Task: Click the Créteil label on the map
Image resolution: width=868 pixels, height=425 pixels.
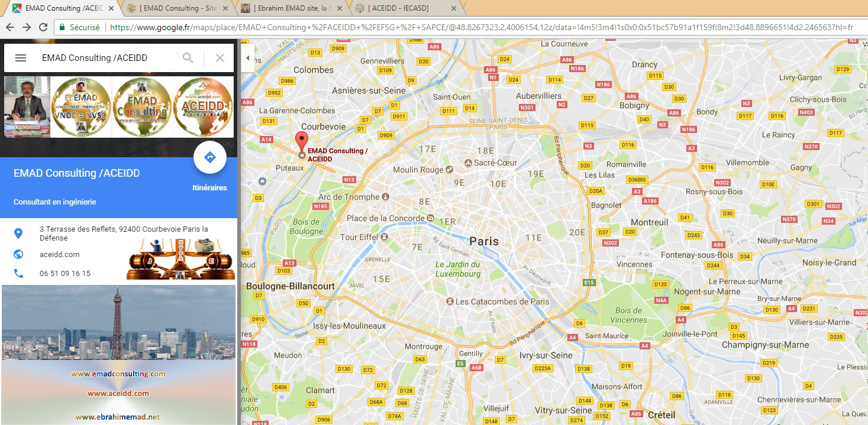Action: (x=662, y=415)
